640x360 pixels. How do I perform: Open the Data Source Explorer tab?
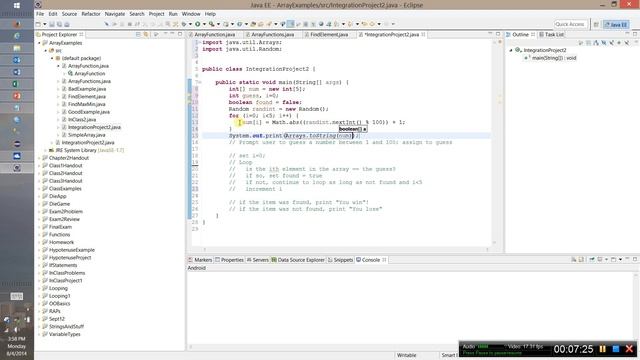point(298,260)
